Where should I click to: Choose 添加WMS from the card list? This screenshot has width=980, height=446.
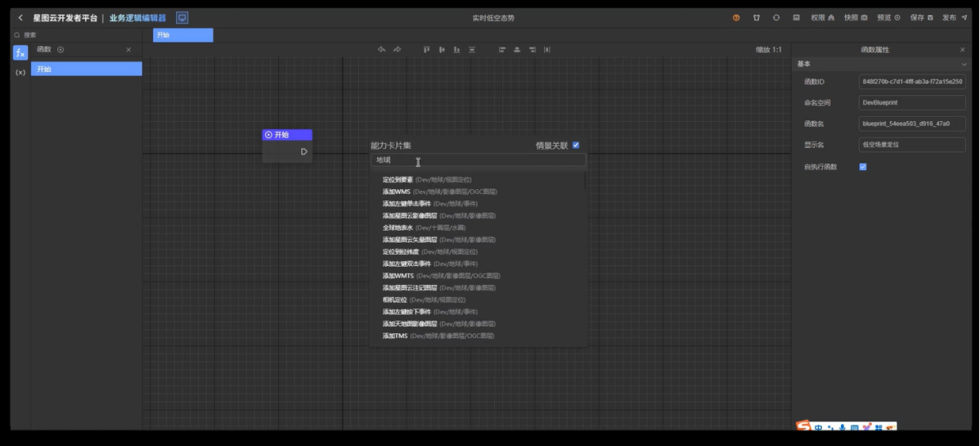click(440, 191)
